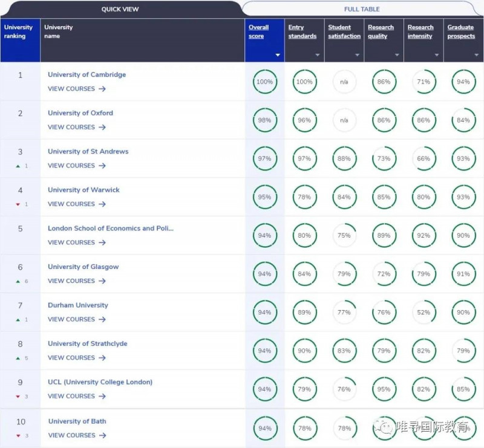Click Glasgow 72% research quality circle
Screen dimensions: 484x448
click(x=384, y=274)
